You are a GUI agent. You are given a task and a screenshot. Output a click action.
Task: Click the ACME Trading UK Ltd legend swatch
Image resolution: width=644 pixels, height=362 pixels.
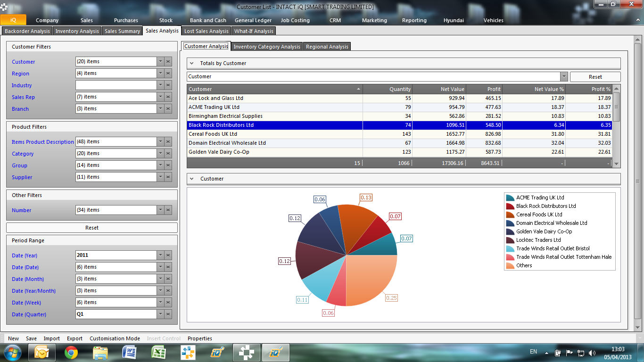point(510,197)
